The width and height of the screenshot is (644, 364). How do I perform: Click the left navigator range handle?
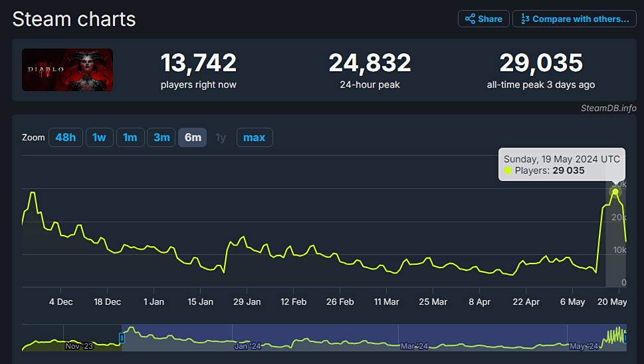[122, 337]
